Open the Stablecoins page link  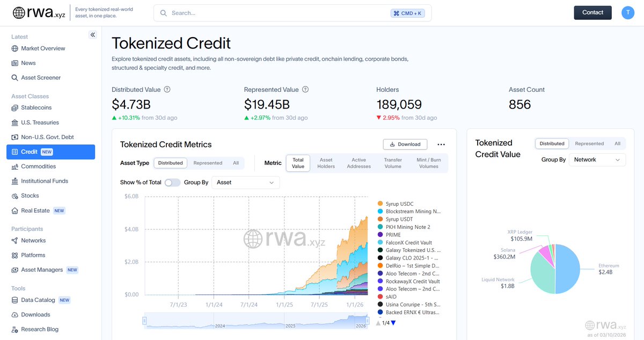36,108
